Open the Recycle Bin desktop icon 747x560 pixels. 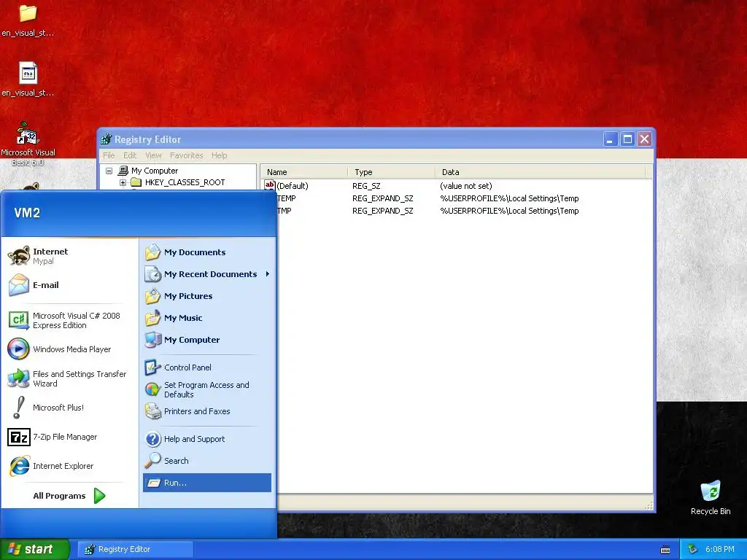click(x=711, y=491)
